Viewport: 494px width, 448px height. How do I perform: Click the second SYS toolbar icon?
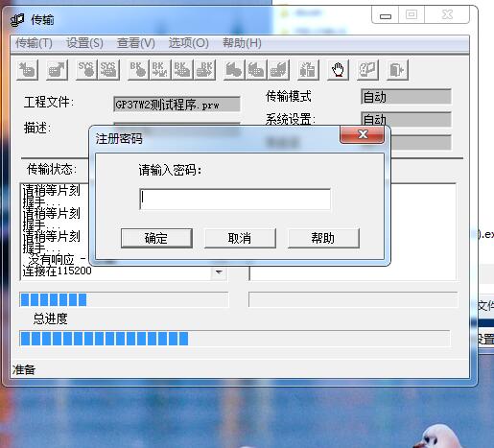tap(108, 70)
